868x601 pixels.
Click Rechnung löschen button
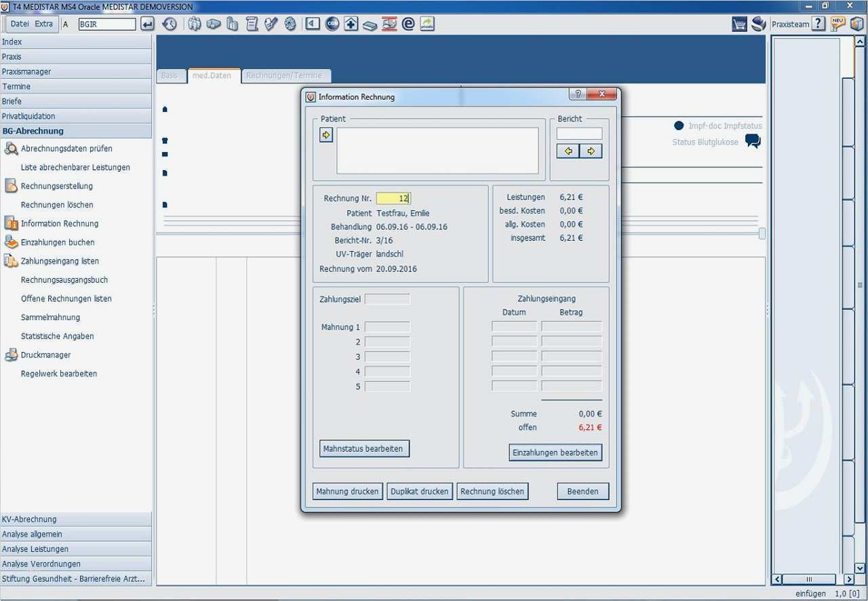coord(492,491)
